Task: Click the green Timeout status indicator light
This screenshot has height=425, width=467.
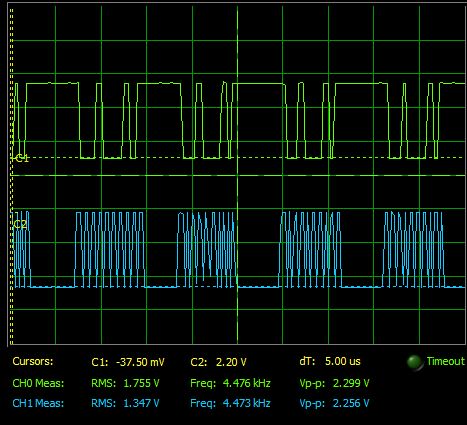Action: [414, 362]
